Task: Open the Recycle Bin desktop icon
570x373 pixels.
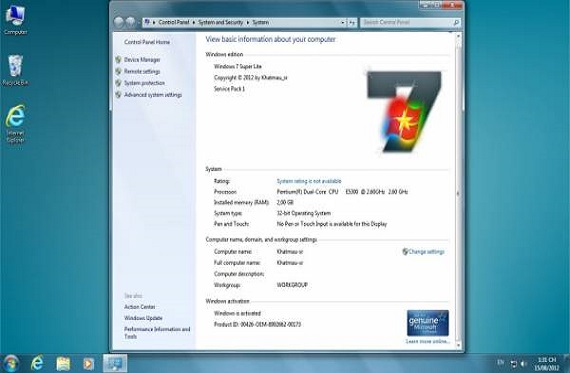Action: coord(15,70)
